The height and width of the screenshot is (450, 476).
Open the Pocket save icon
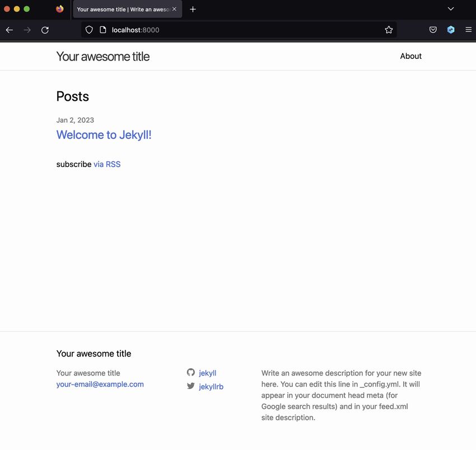[433, 30]
